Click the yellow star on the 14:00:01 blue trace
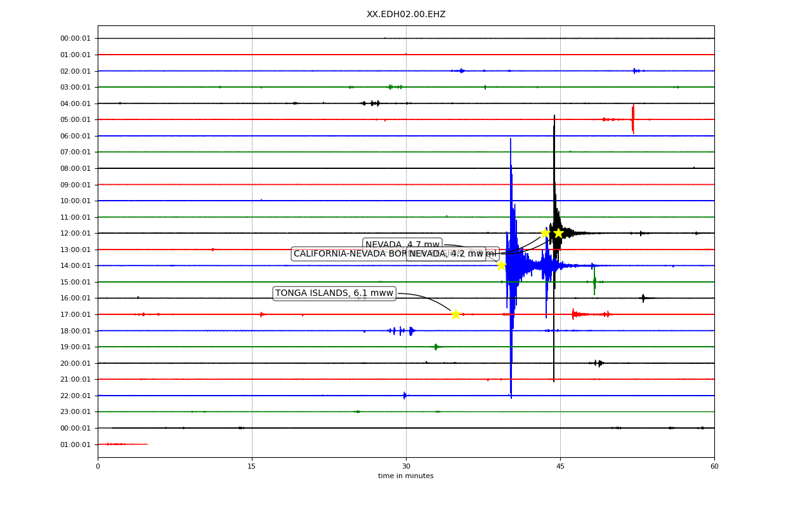Viewport: 812px width, 508px height. (x=501, y=265)
